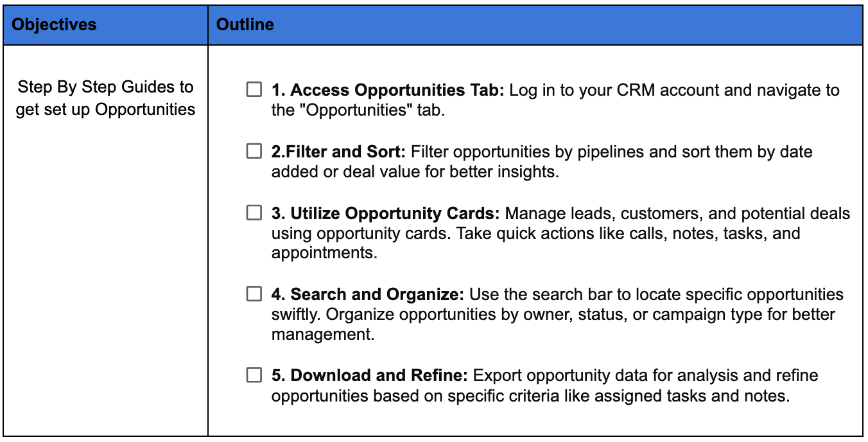The width and height of the screenshot is (868, 442).
Task: Select the Step By Step Guides cell text
Action: click(105, 98)
